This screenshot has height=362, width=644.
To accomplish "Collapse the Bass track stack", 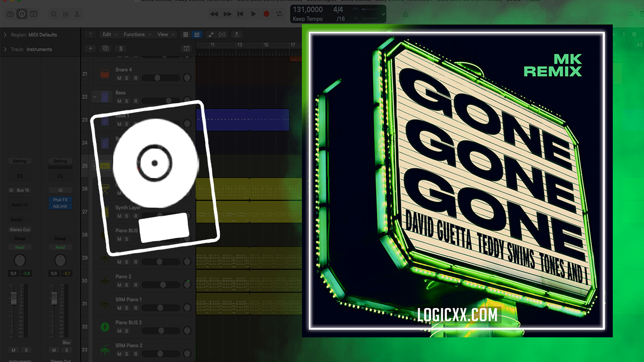I will point(95,97).
